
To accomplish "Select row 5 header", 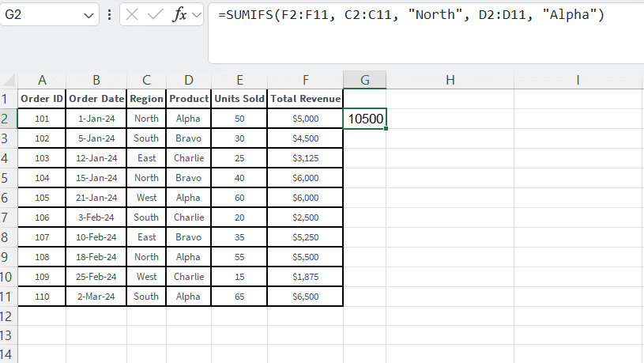I will coord(9,178).
